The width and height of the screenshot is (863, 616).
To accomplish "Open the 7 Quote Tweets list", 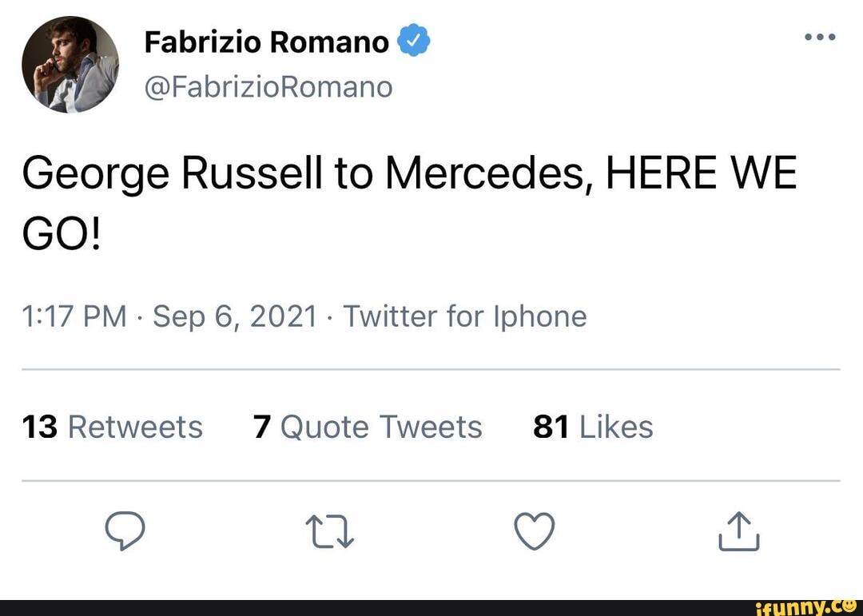I will pyautogui.click(x=368, y=427).
